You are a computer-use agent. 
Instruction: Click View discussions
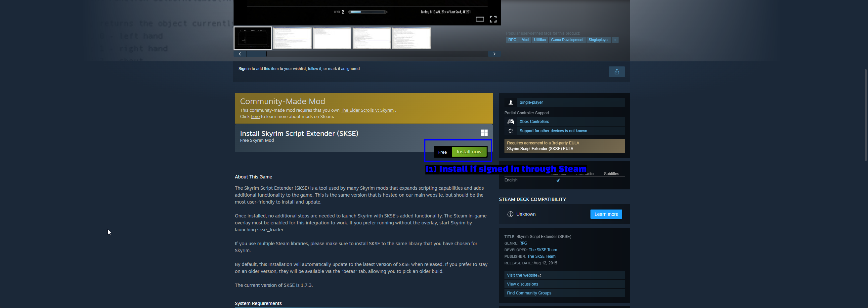(x=564, y=284)
